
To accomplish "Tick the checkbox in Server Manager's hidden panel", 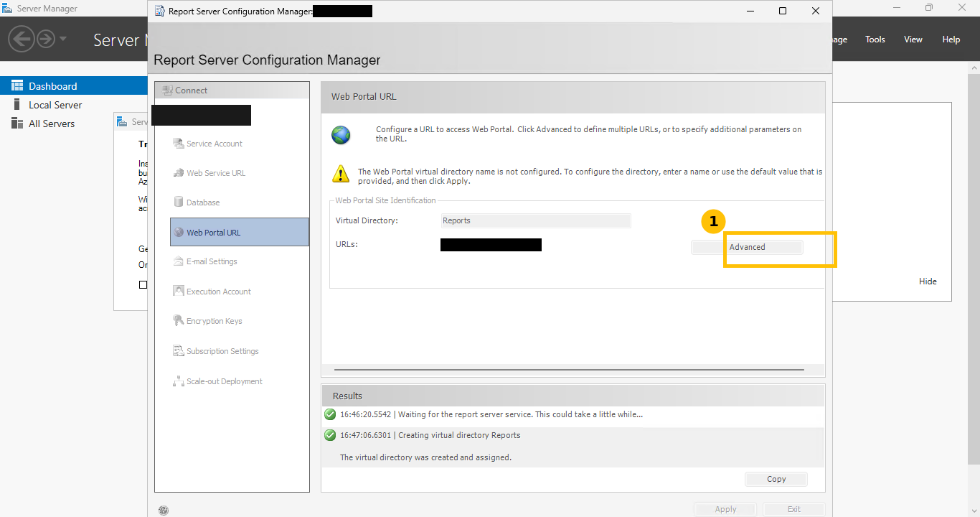I will pos(143,284).
